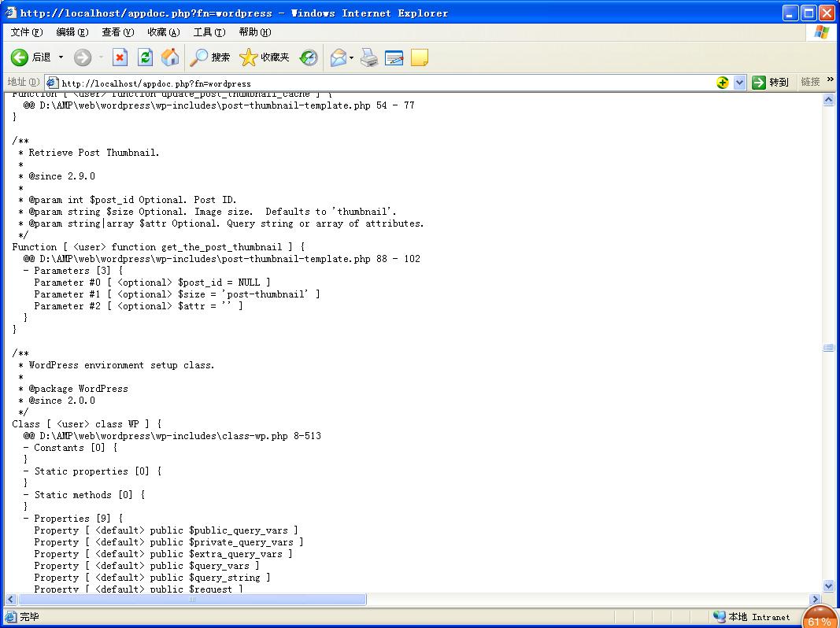
Task: Click post-thumbnail-template.php 88 - 102 path line
Action: point(222,259)
